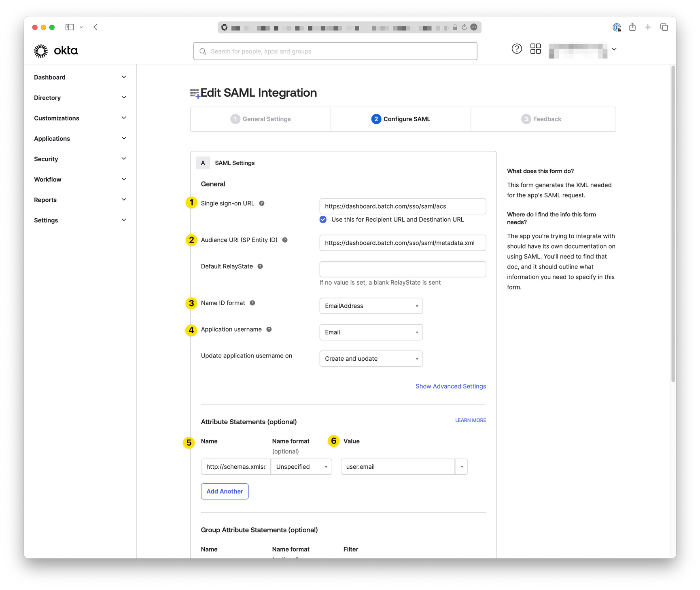Click the help icon beside Application username
The image size is (700, 590).
[269, 330]
